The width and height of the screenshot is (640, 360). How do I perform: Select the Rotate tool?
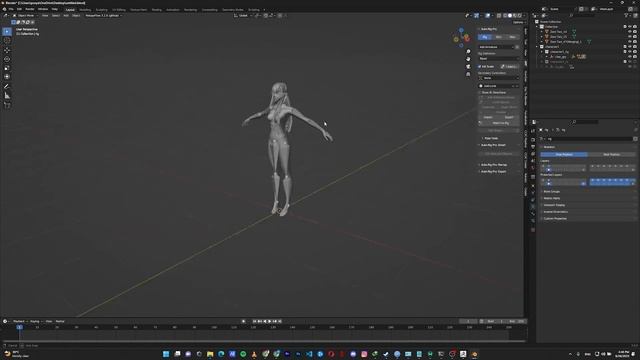pyautogui.click(x=7, y=59)
